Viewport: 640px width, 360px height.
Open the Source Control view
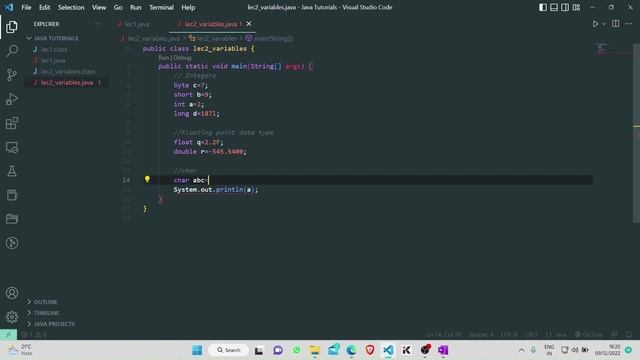click(12, 75)
